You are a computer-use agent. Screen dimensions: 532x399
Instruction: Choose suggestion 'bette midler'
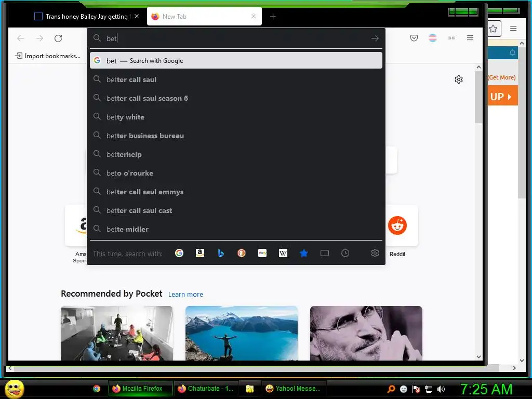point(236,229)
